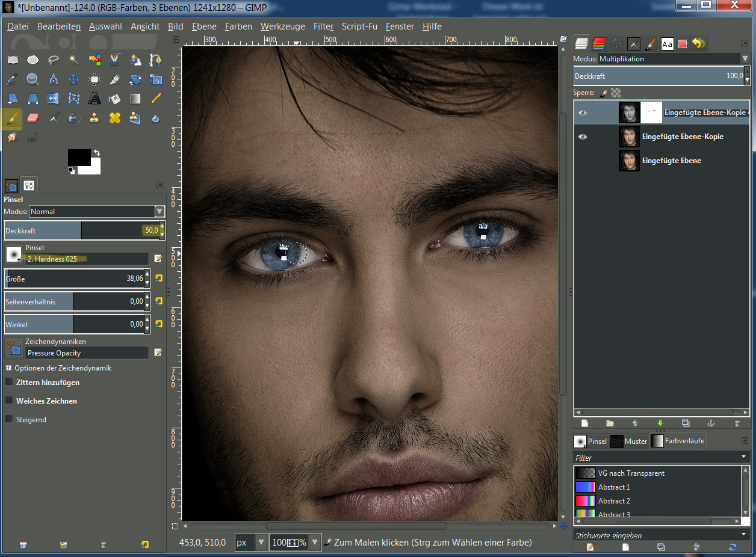Image resolution: width=756 pixels, height=557 pixels.
Task: Click the black foreground color swatch
Action: (79, 158)
